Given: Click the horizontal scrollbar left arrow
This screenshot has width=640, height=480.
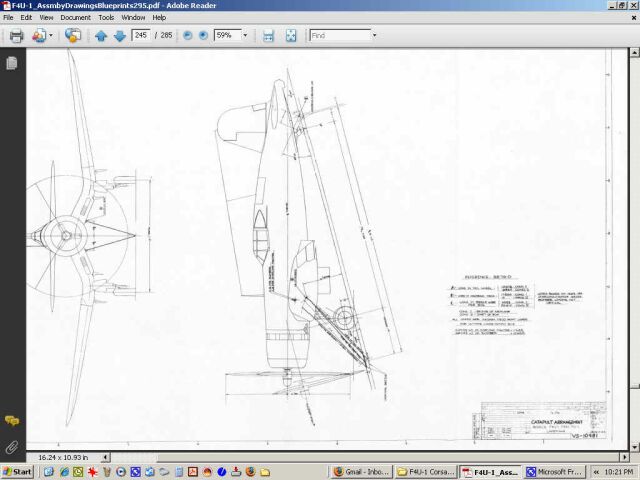Looking at the screenshot, I should [106, 457].
